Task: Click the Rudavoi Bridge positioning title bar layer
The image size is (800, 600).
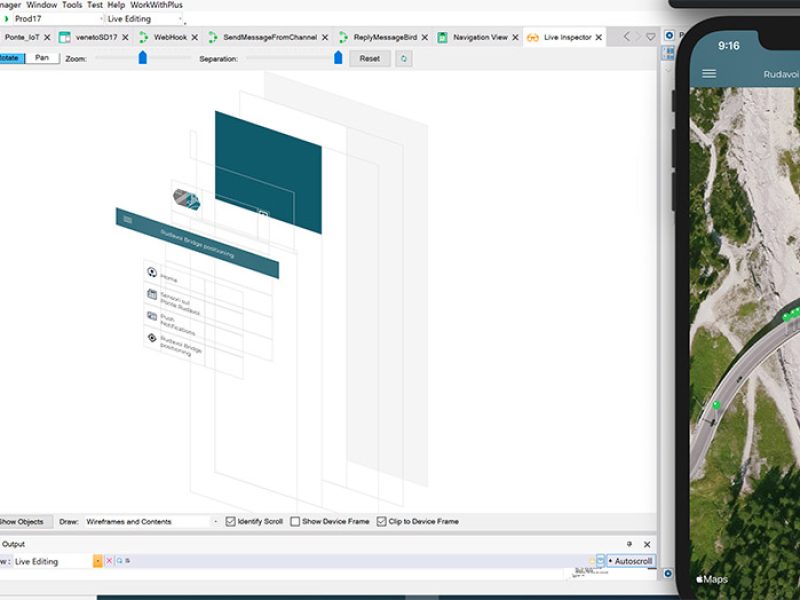Action: [x=197, y=243]
